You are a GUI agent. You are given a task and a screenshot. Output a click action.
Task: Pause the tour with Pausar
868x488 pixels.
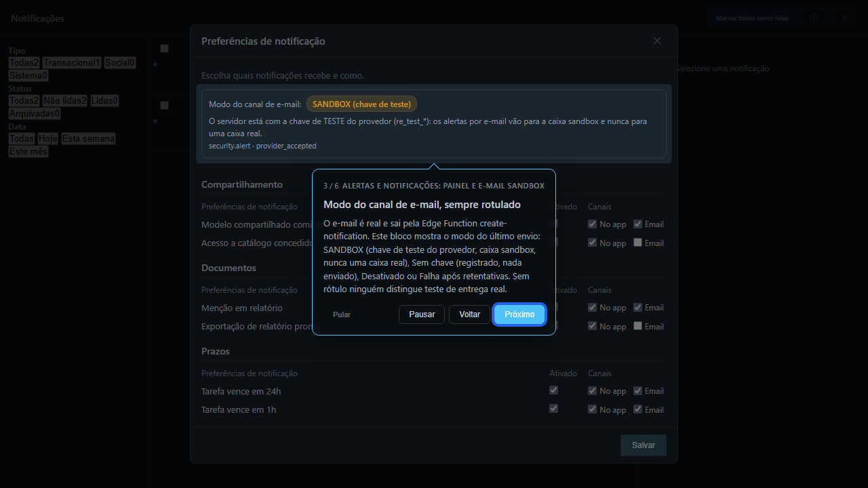[422, 314]
